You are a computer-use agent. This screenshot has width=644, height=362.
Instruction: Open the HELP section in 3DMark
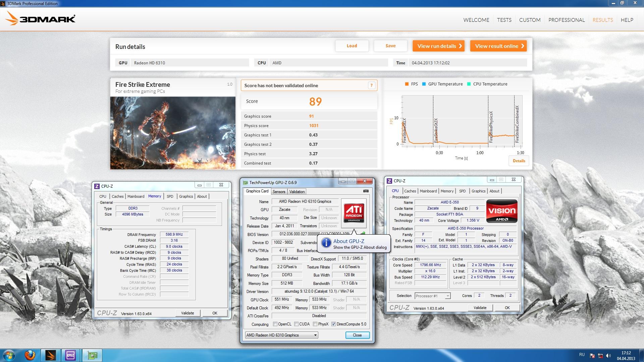coord(627,20)
